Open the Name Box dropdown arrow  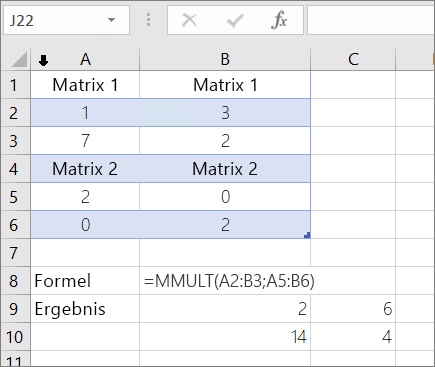click(x=111, y=20)
